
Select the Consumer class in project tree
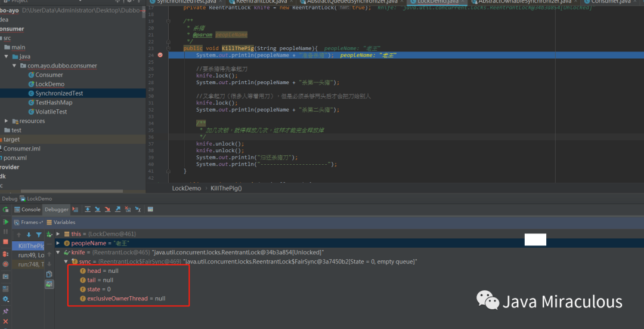click(49, 75)
